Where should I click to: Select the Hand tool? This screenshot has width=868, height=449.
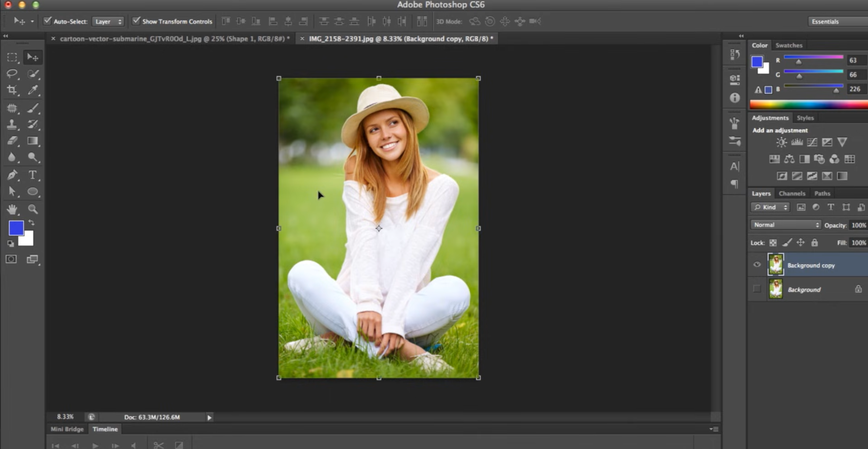click(x=12, y=209)
